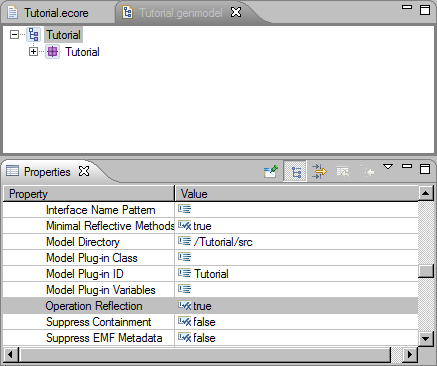Expand the Tutorial package node
The height and width of the screenshot is (366, 437).
pos(33,52)
